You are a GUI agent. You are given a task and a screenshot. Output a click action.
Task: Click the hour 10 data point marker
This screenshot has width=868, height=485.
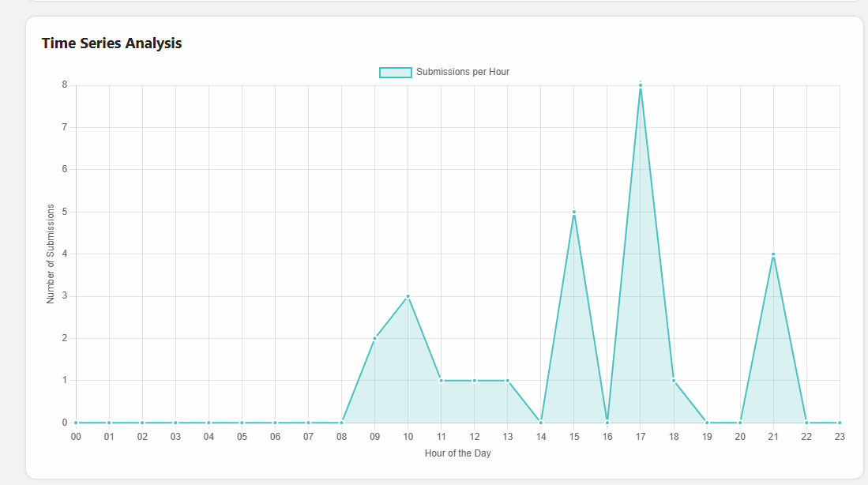[408, 297]
